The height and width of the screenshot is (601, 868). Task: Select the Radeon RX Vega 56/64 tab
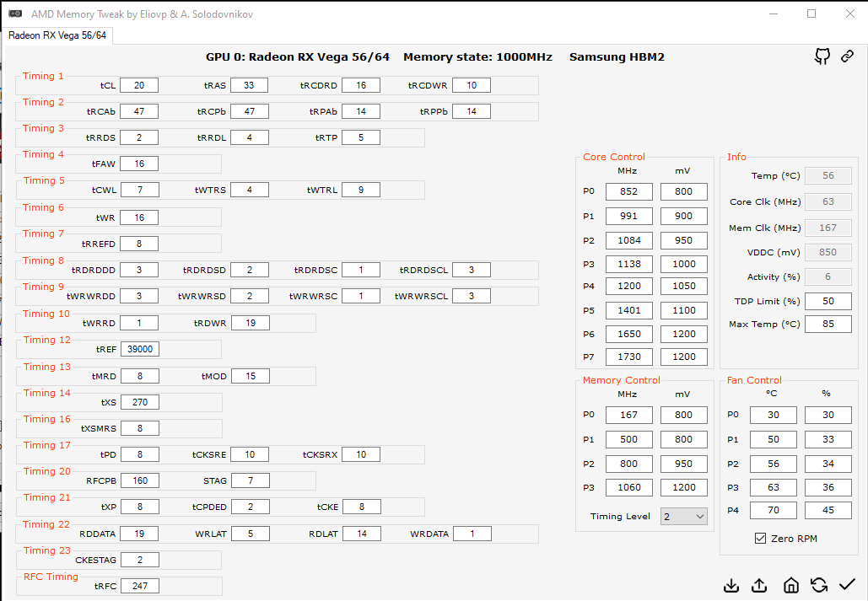pyautogui.click(x=57, y=35)
